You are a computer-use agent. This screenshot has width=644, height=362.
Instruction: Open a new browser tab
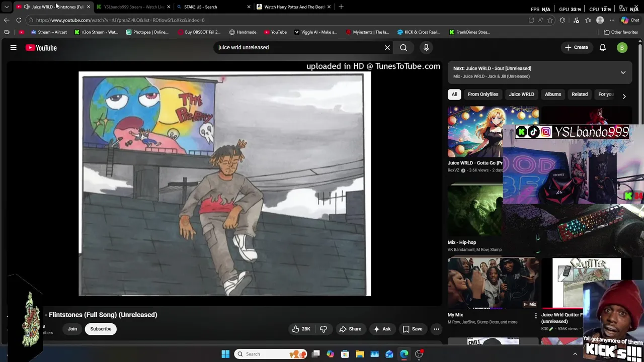341,7
